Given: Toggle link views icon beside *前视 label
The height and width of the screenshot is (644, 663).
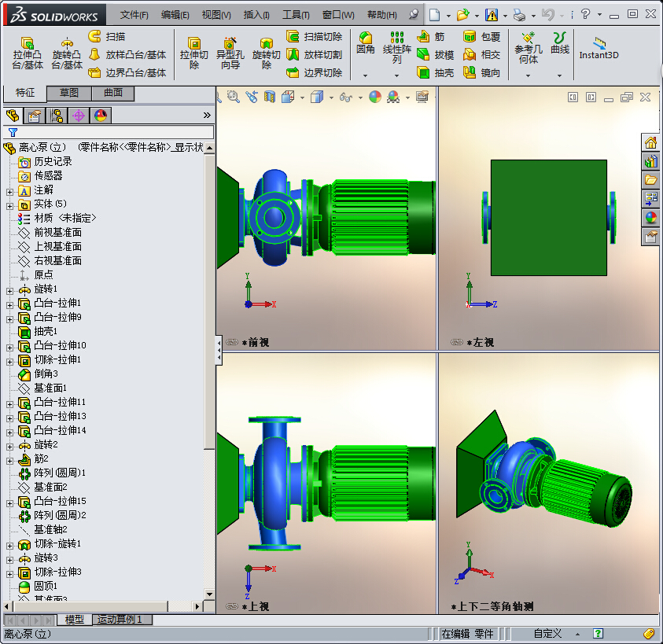Looking at the screenshot, I should [232, 342].
